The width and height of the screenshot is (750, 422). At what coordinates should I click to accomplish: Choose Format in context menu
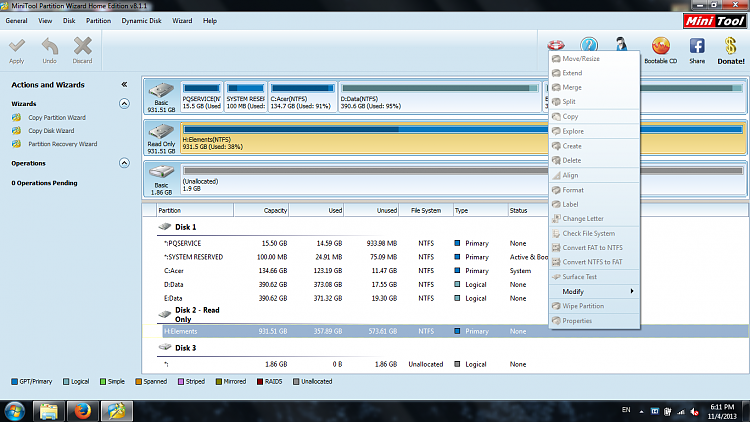click(x=594, y=190)
